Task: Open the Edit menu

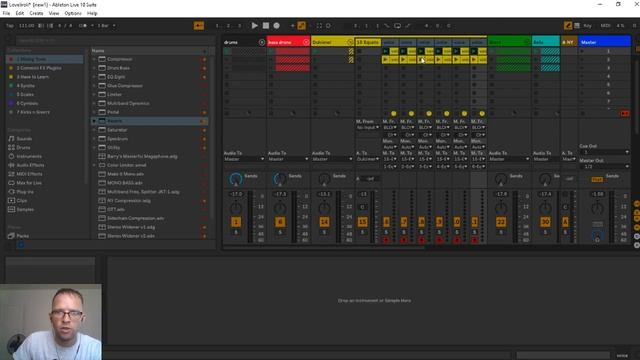Action: click(20, 13)
